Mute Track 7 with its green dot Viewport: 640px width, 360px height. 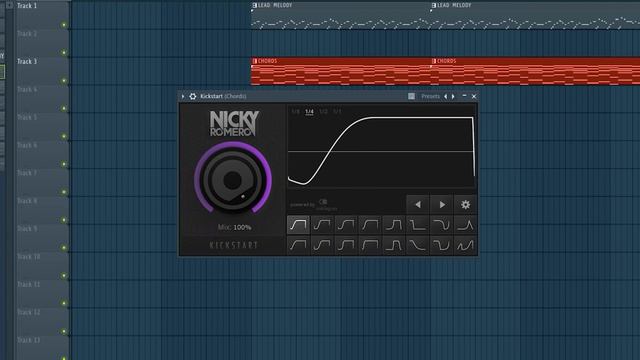click(x=64, y=192)
